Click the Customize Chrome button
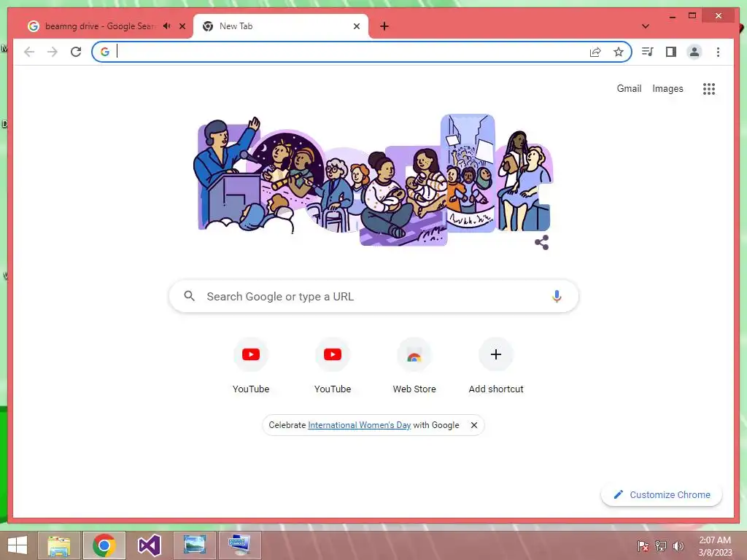747x560 pixels. (x=662, y=495)
